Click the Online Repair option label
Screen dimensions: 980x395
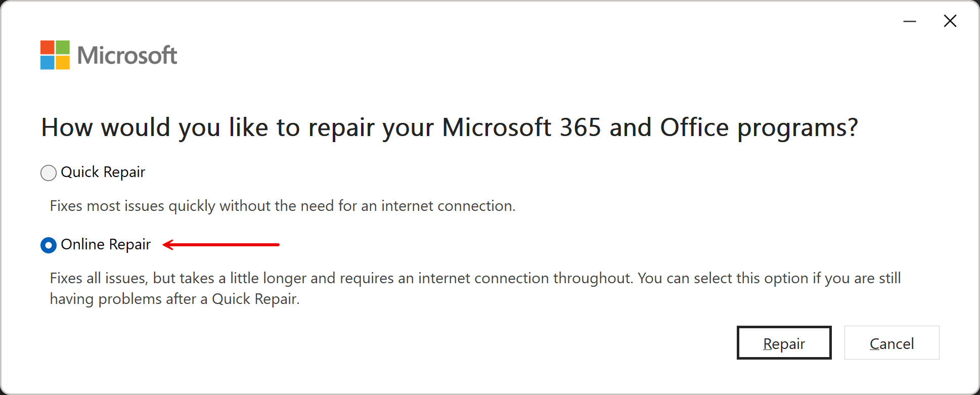(106, 245)
